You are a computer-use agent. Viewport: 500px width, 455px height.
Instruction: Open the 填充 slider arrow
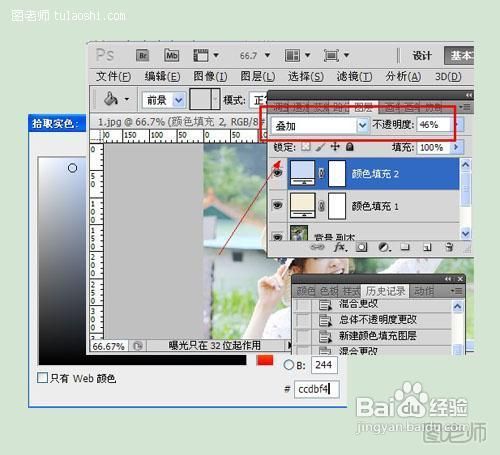click(456, 147)
